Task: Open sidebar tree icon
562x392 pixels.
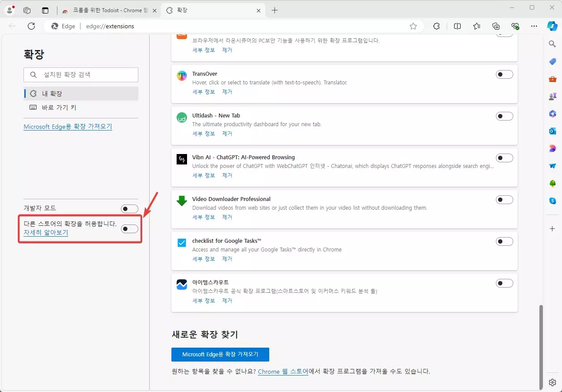Action: (x=552, y=183)
